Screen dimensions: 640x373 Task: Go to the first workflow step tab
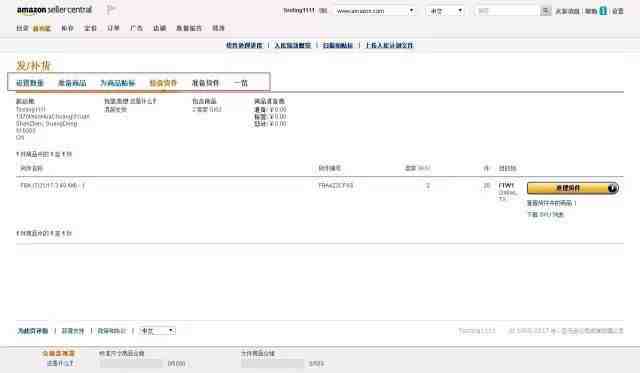(x=30, y=83)
